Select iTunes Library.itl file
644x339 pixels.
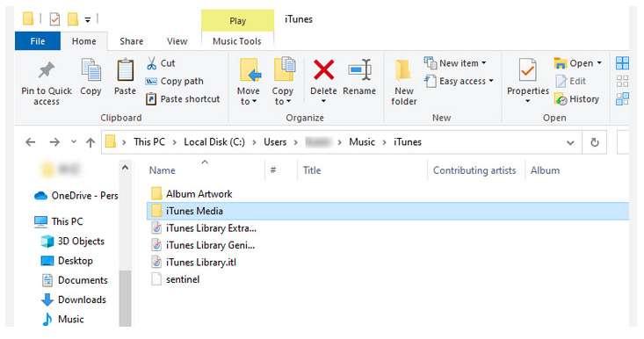pyautogui.click(x=194, y=263)
